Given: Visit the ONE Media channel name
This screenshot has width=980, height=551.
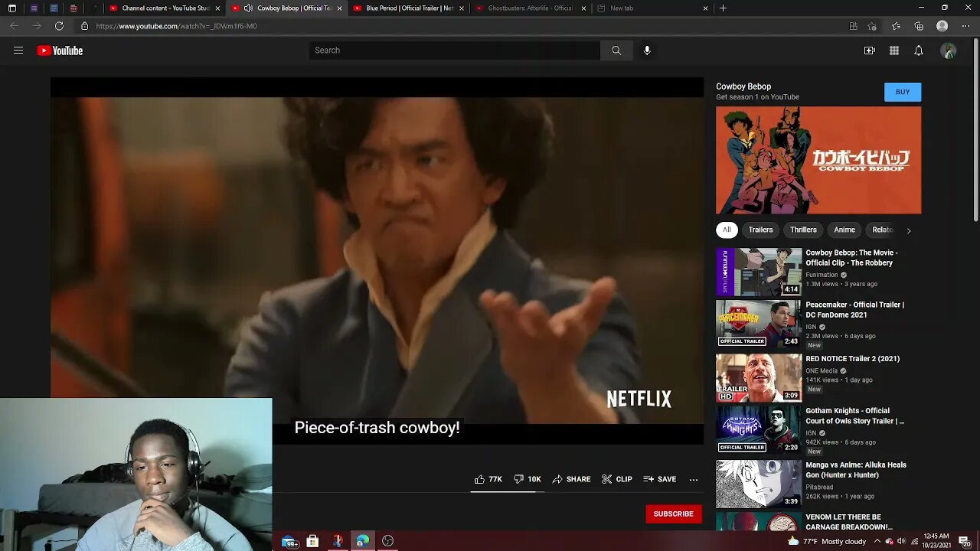Looking at the screenshot, I should tap(822, 371).
